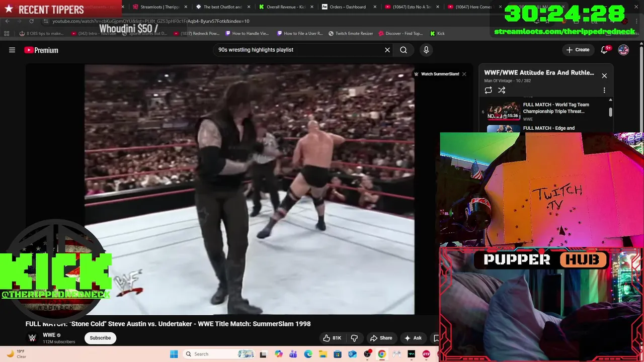Switch to The best ChatBot tab
The width and height of the screenshot is (644, 362).
[x=221, y=7]
